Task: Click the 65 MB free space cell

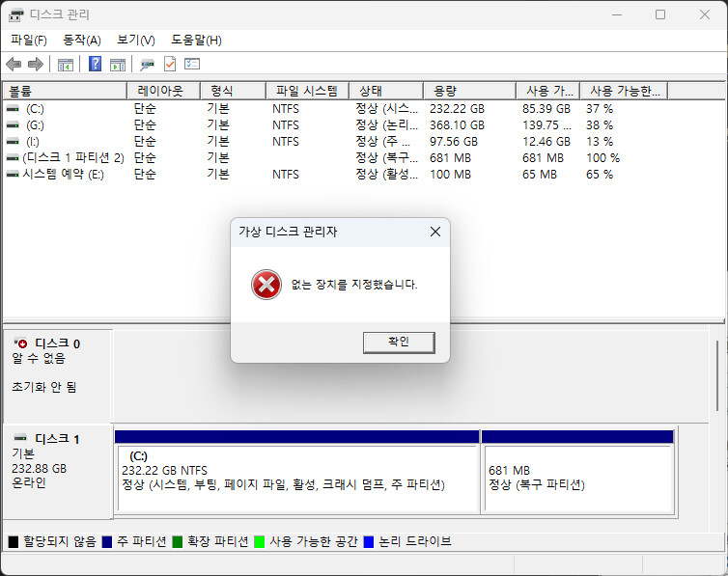Action: 539,175
